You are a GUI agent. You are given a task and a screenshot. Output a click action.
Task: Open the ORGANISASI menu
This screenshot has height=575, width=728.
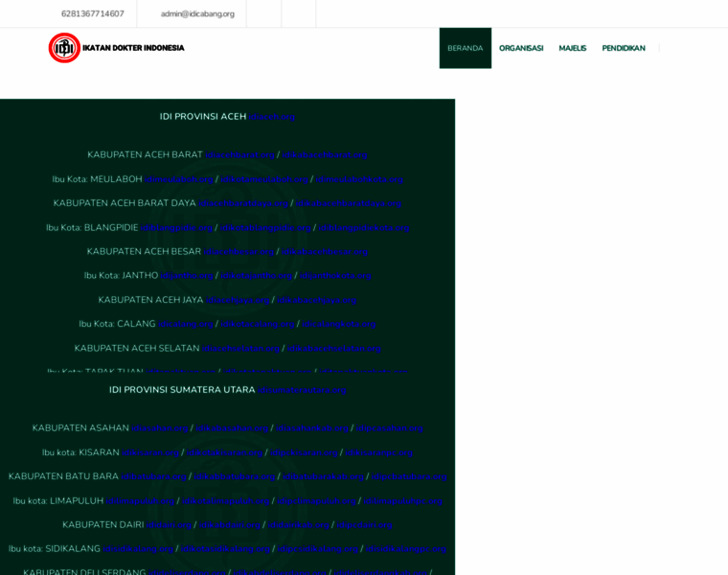pos(521,48)
